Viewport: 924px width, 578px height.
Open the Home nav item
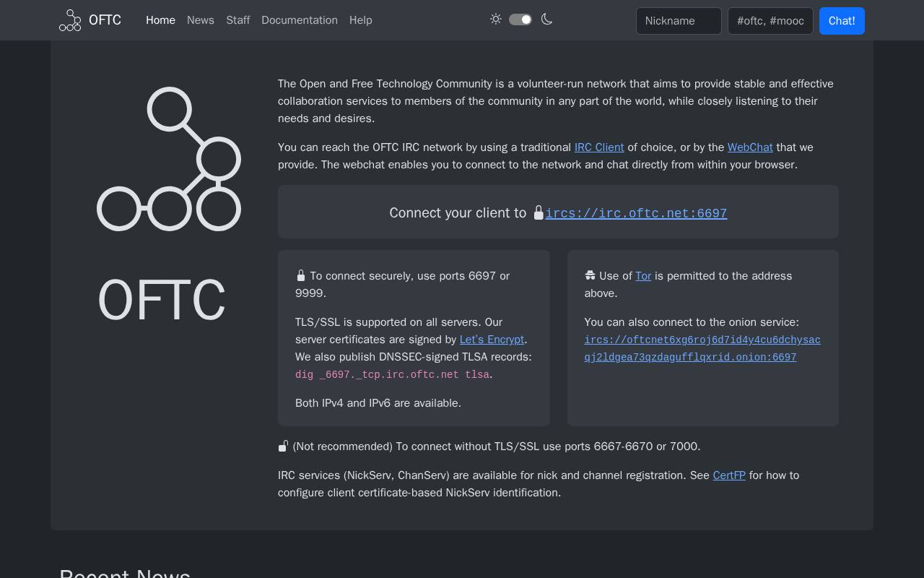[160, 20]
